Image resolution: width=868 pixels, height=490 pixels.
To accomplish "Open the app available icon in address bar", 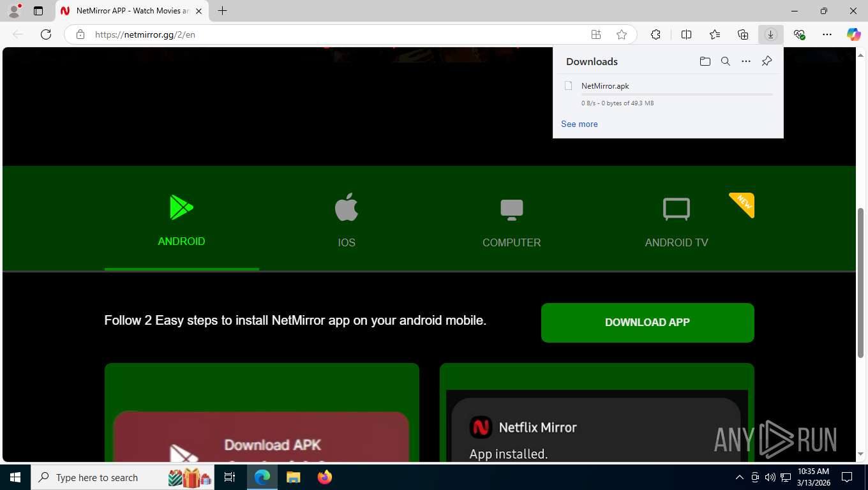I will coord(596,34).
